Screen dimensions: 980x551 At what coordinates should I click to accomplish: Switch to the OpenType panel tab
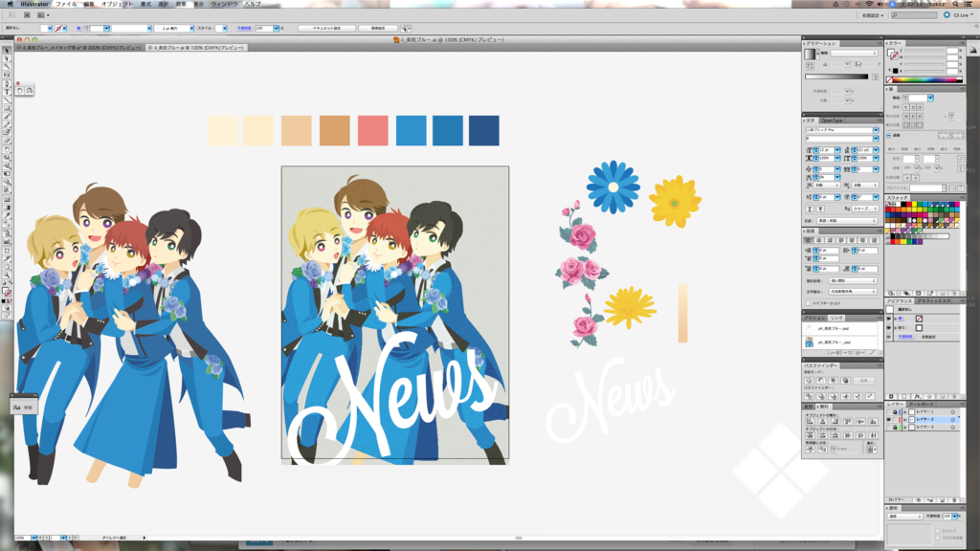832,121
